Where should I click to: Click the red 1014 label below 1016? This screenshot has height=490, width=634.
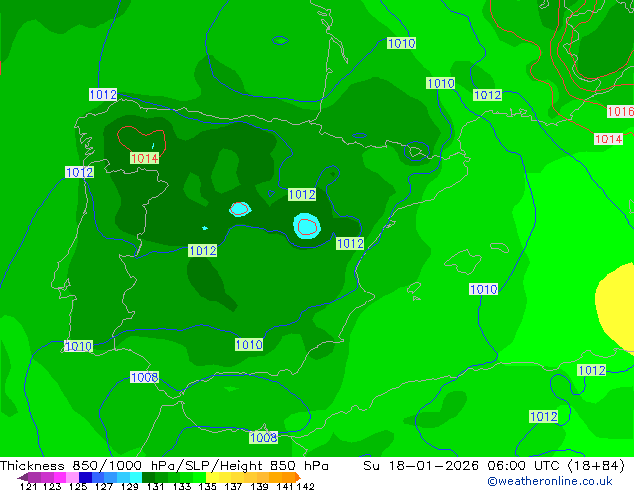[x=608, y=139]
